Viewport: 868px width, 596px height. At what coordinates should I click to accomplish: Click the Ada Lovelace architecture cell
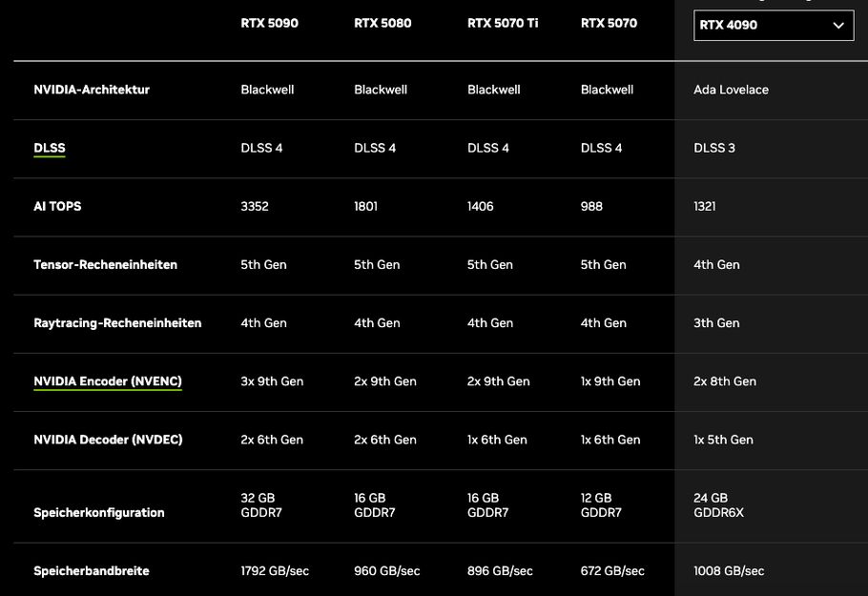[731, 90]
